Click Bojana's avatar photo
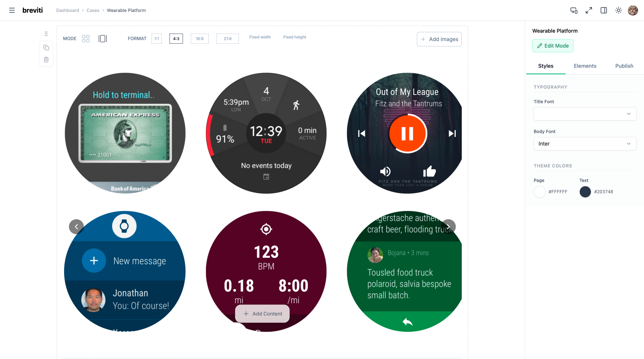 tap(375, 255)
